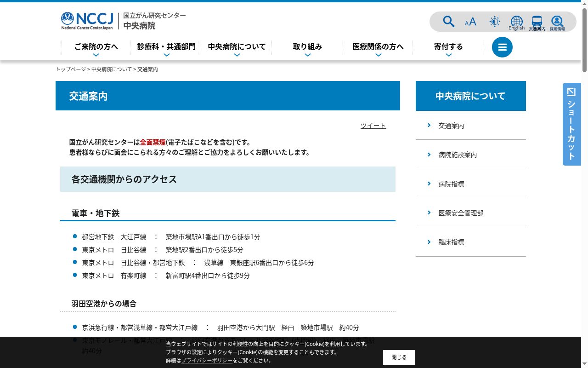
Task: Open 交通案内 in the sidebar
Action: point(471,126)
